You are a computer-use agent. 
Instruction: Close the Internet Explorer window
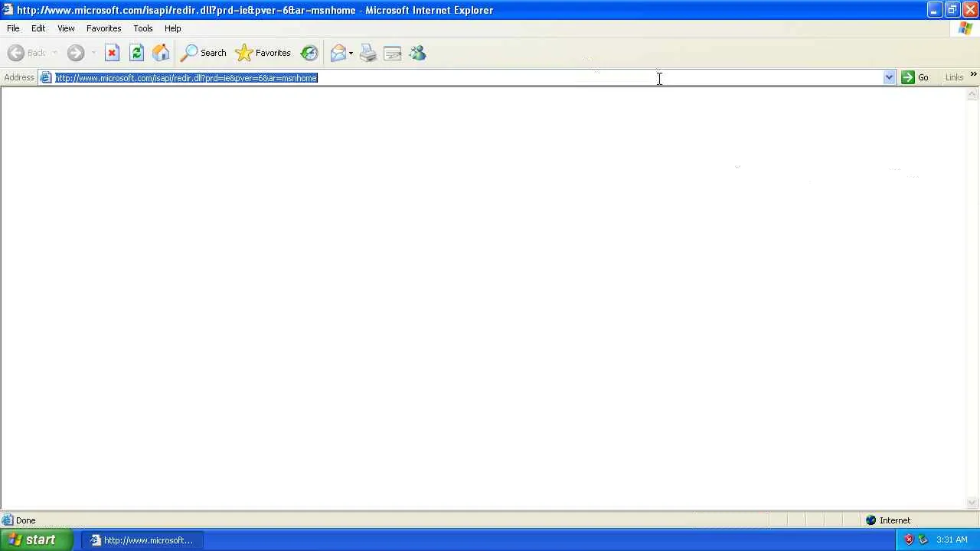pos(969,10)
